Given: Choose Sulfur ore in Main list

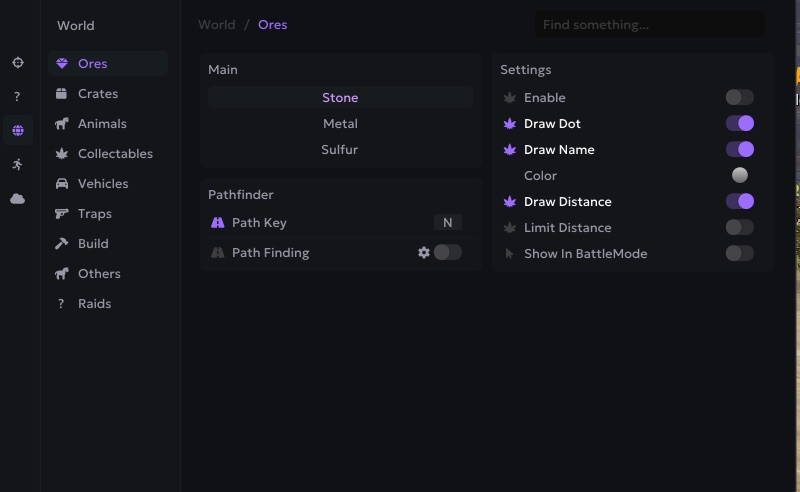Looking at the screenshot, I should coord(340,150).
